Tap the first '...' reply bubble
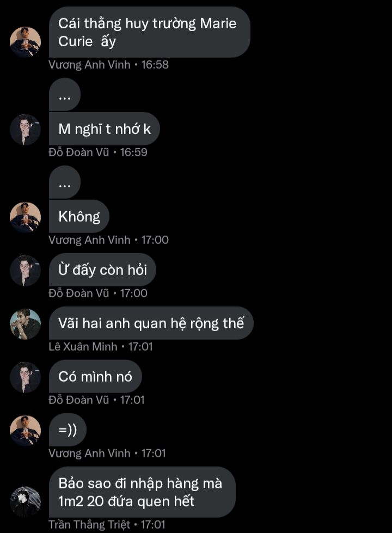Screen dimensions: 392x533 (65, 94)
